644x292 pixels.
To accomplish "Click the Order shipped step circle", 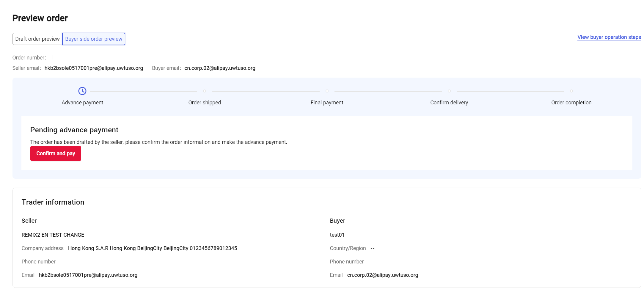I will pyautogui.click(x=205, y=91).
